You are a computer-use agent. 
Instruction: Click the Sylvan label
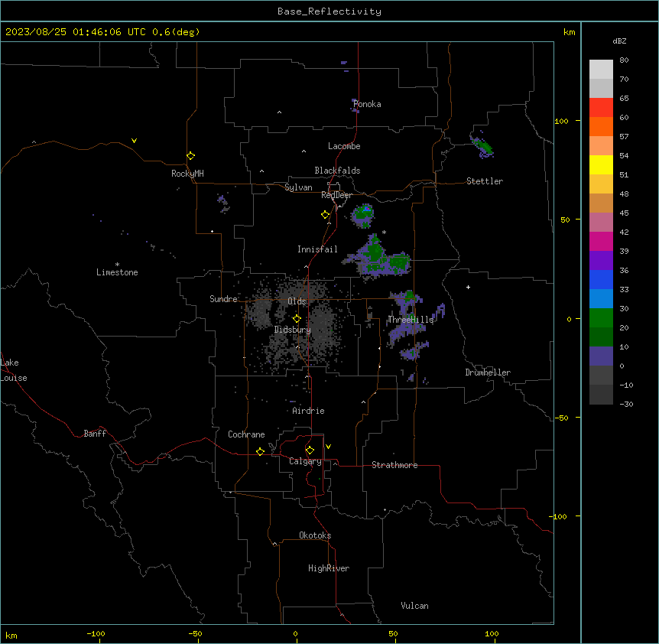point(298,187)
